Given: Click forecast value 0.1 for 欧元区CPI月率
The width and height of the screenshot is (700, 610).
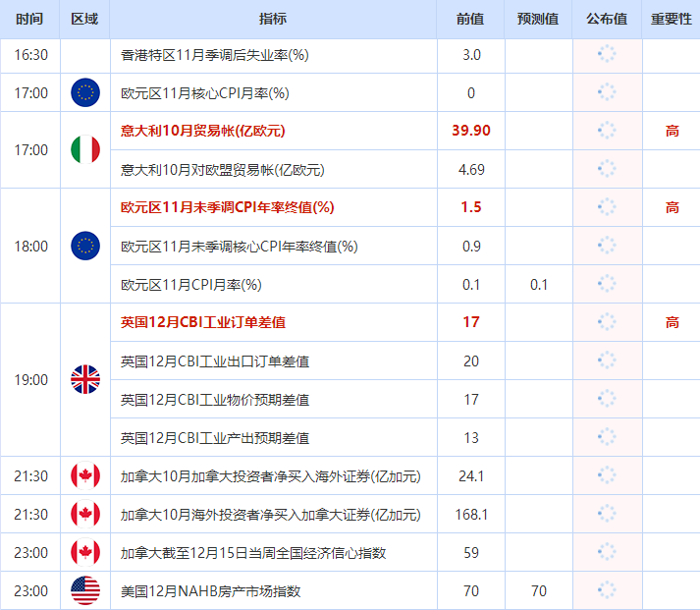Looking at the screenshot, I should tap(538, 285).
